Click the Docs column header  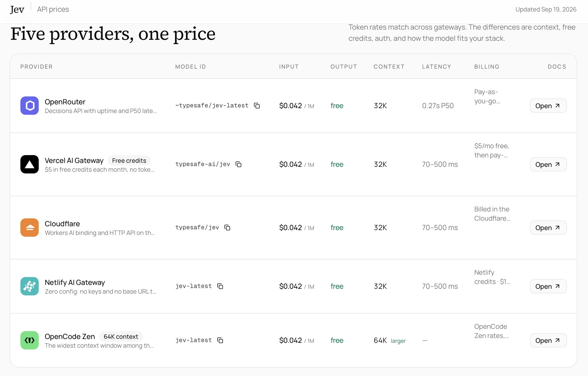point(557,67)
